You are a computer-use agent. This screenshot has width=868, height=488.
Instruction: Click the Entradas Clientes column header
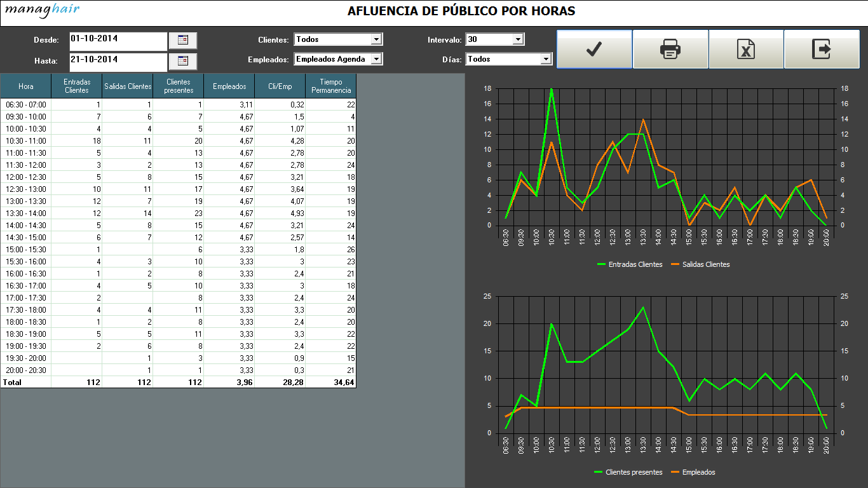tap(77, 86)
